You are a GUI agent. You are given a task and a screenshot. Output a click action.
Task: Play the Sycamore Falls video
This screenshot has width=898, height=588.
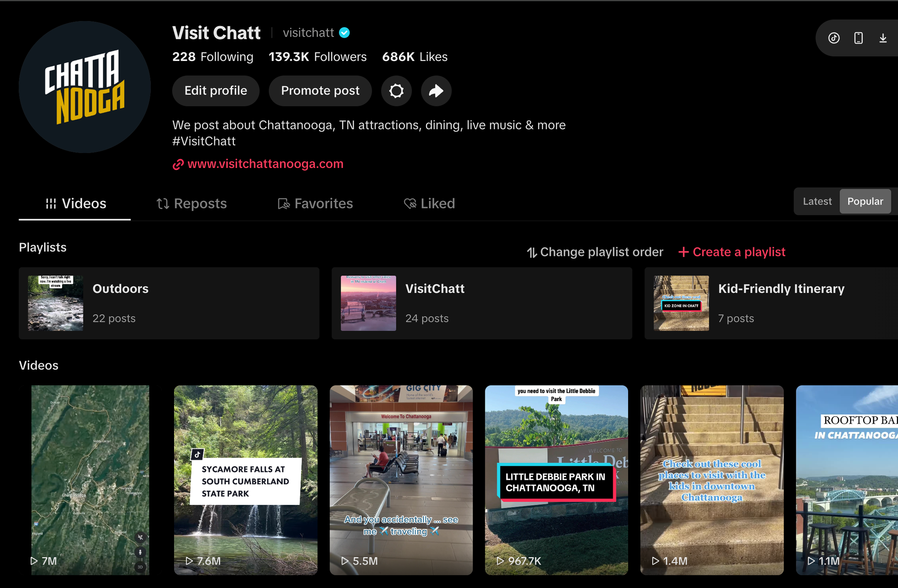click(246, 480)
